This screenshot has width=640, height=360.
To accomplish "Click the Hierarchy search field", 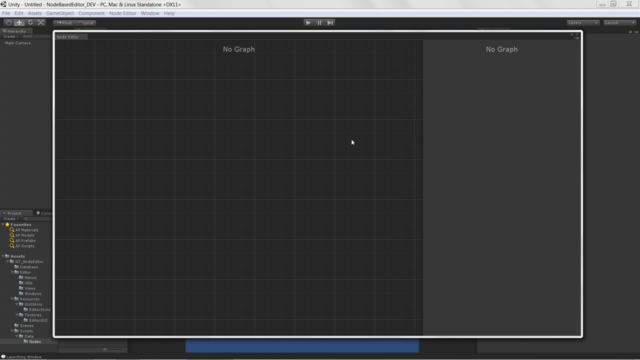I will click(36, 36).
